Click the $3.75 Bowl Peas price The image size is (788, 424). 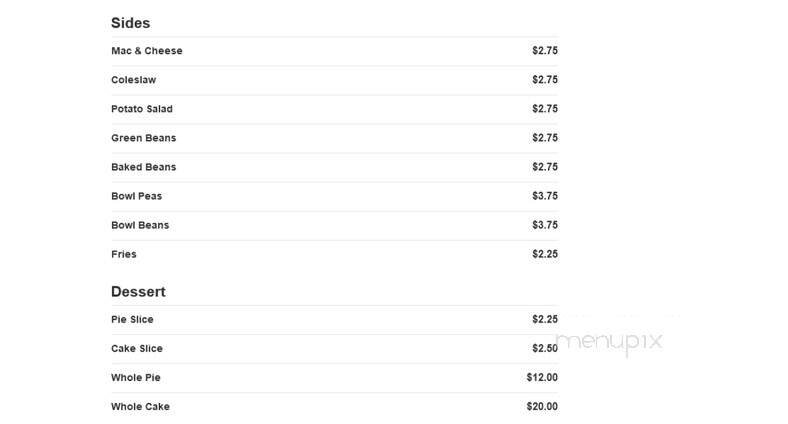tap(545, 196)
